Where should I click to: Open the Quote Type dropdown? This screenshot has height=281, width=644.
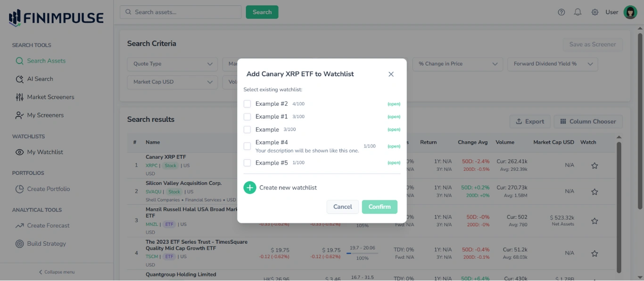172,64
